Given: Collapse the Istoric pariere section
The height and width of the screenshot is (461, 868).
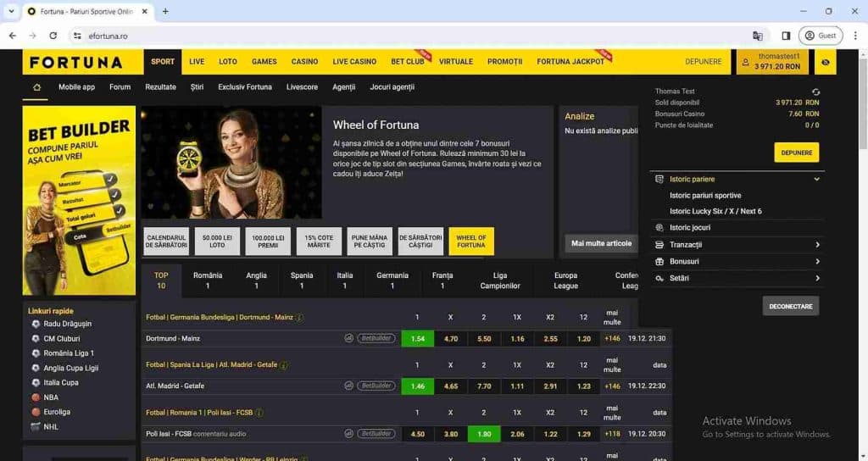Looking at the screenshot, I should (816, 180).
